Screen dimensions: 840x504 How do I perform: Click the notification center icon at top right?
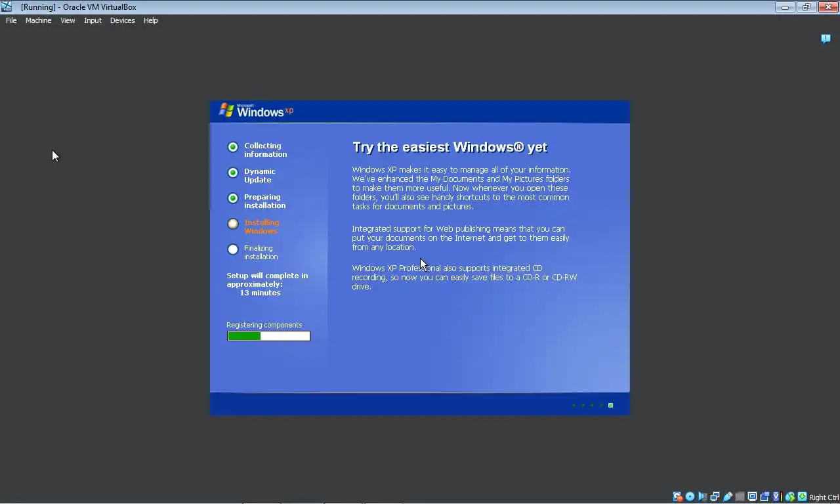[x=826, y=39]
